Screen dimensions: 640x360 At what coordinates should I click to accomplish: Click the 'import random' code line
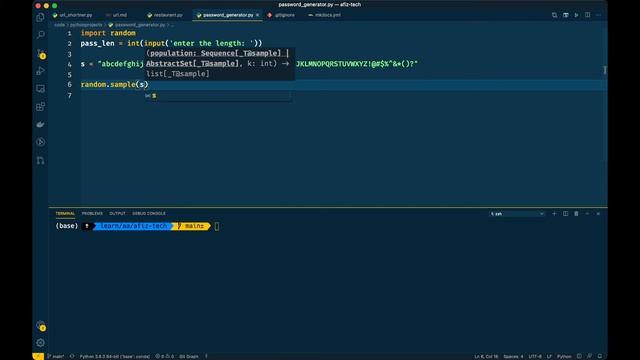[x=108, y=33]
